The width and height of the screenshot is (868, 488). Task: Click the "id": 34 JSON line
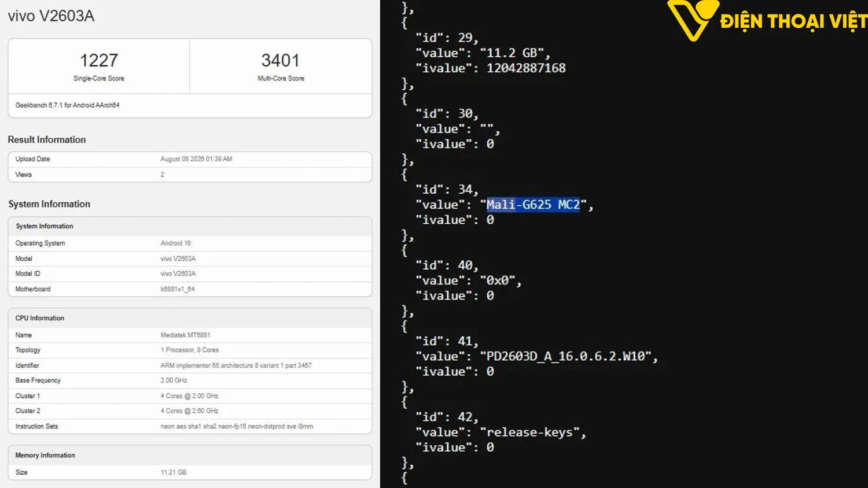point(447,190)
